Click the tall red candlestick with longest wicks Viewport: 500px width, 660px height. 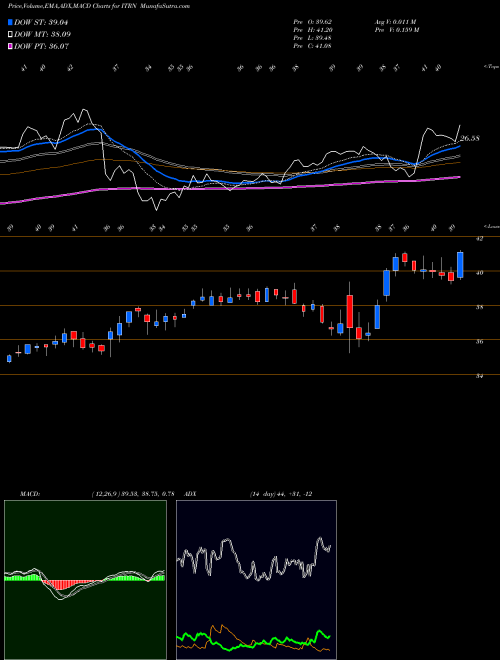[x=349, y=311]
